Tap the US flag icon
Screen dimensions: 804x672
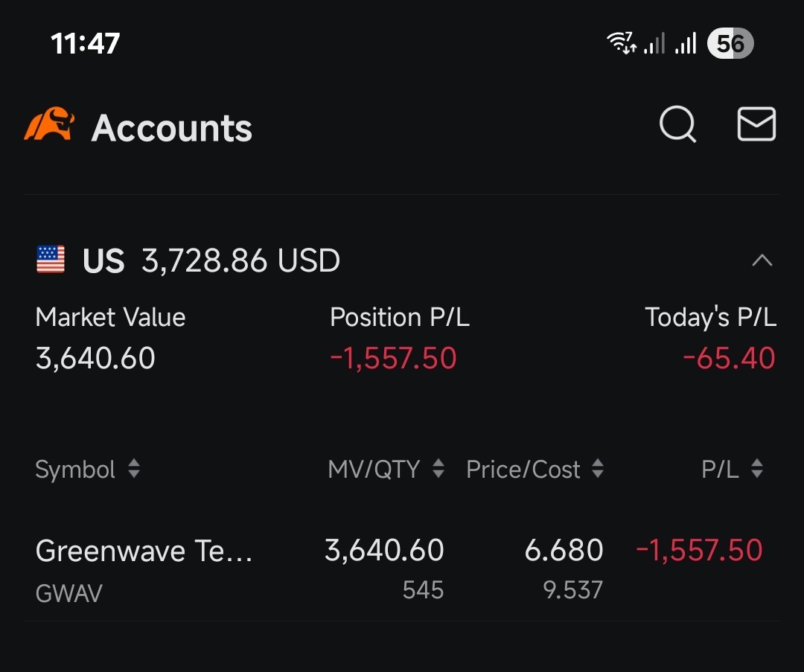pyautogui.click(x=51, y=260)
